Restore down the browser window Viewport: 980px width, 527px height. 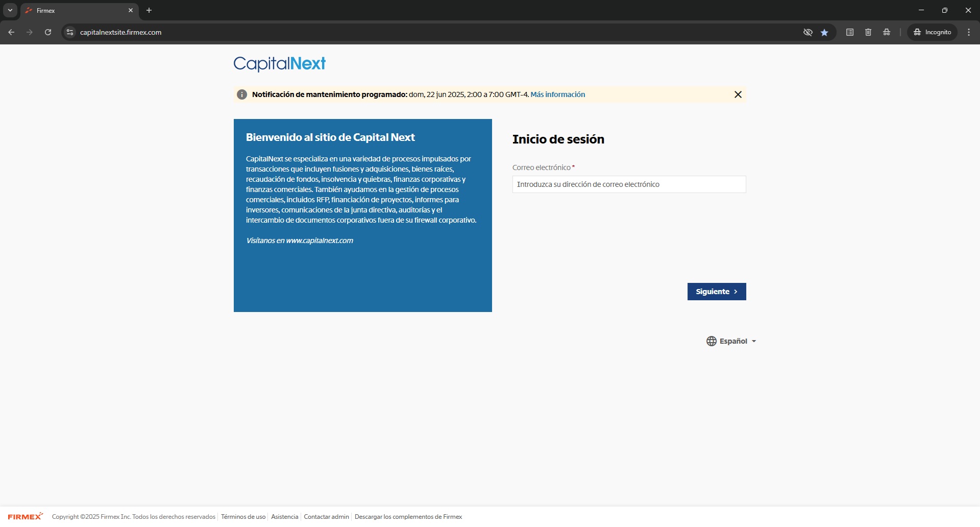945,10
